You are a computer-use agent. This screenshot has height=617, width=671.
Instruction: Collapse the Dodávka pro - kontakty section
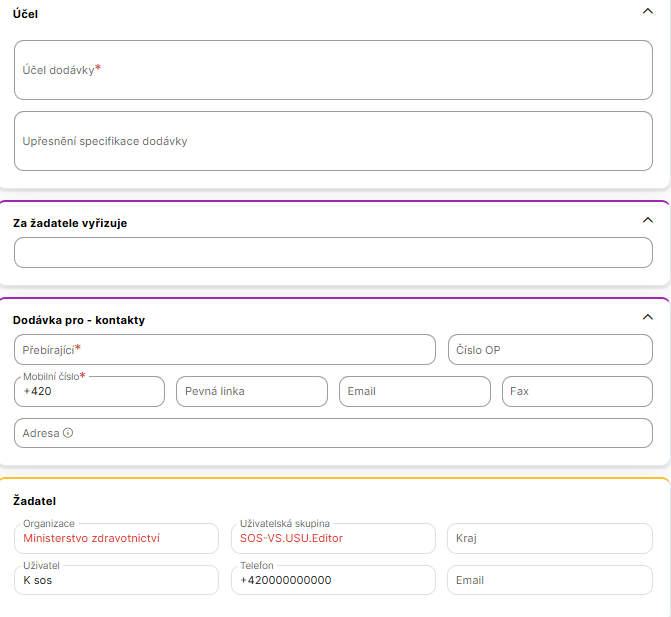pyautogui.click(x=647, y=317)
